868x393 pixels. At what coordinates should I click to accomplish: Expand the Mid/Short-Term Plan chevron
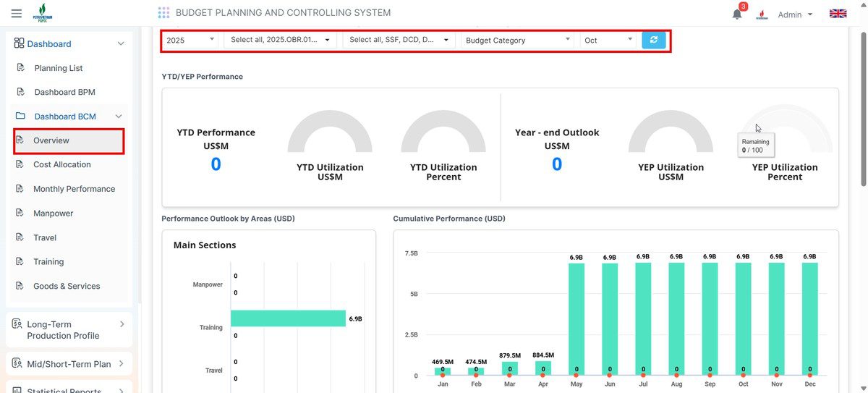pos(122,364)
